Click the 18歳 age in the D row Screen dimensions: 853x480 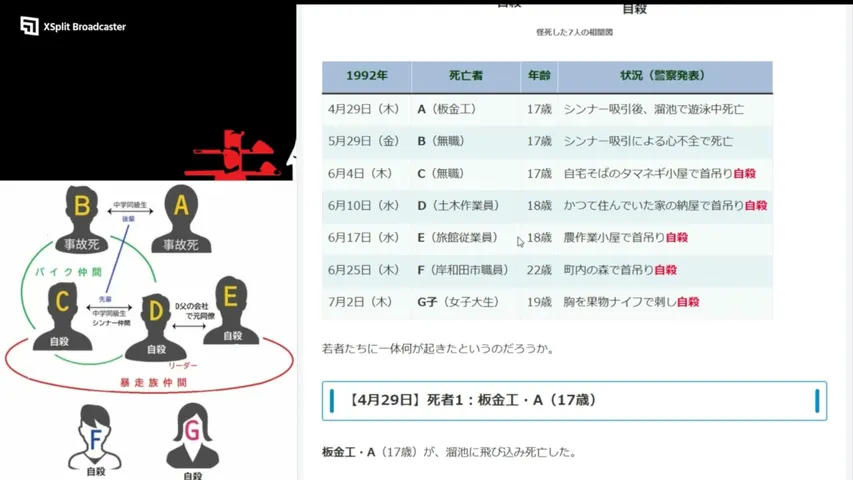(539, 206)
